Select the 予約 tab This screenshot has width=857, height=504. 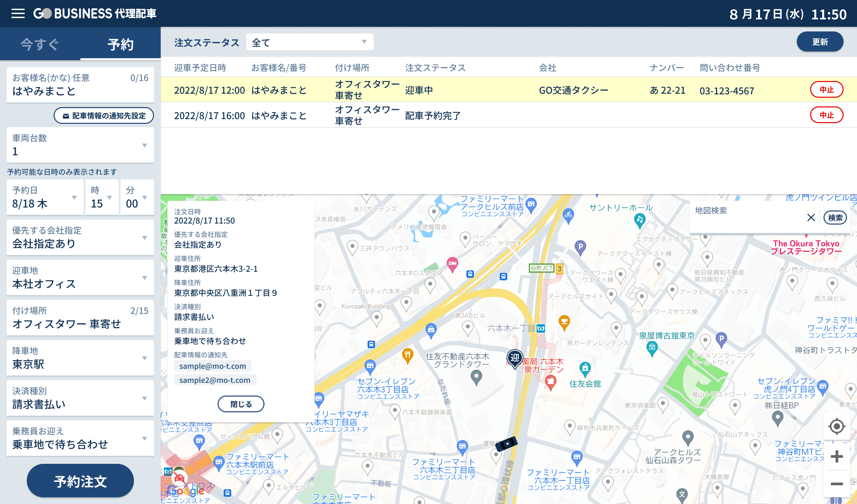point(121,44)
